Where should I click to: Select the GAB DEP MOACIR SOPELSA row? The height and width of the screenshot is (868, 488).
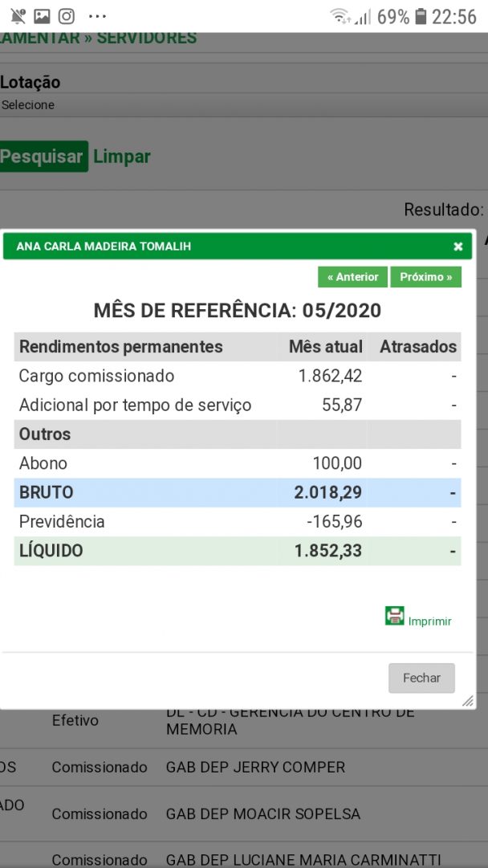pos(263,814)
